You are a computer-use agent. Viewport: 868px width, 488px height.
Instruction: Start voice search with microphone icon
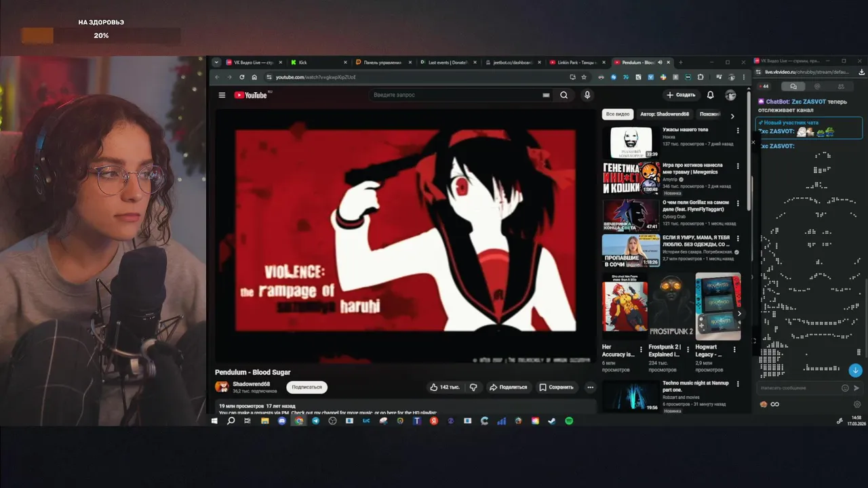[587, 95]
